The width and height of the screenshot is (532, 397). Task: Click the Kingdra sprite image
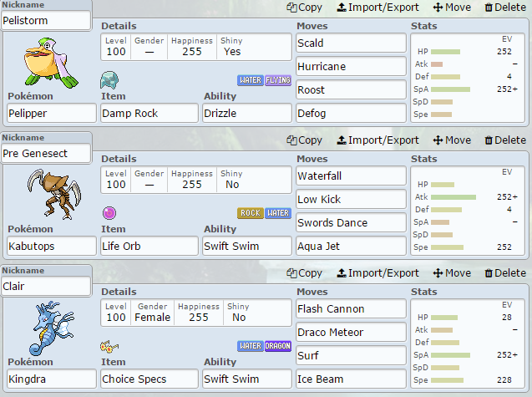coord(53,328)
